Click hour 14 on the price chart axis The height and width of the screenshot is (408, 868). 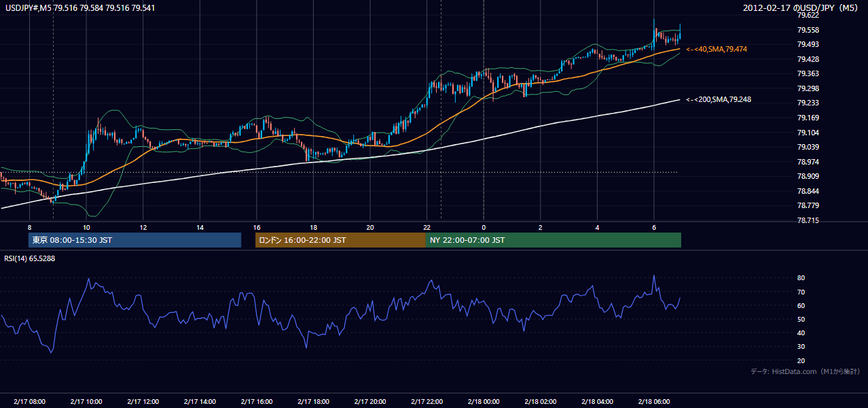click(200, 227)
